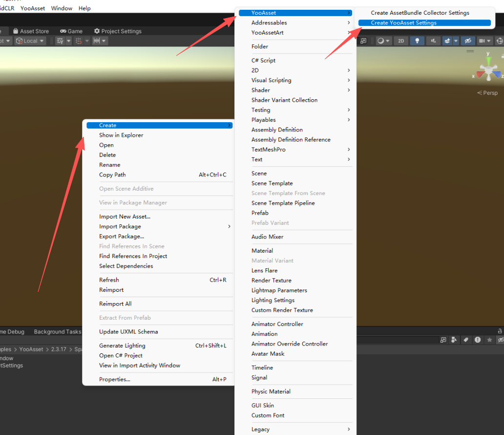The image size is (504, 435).
Task: Click YooAsset breadcrumb in Project path
Action: point(31,349)
